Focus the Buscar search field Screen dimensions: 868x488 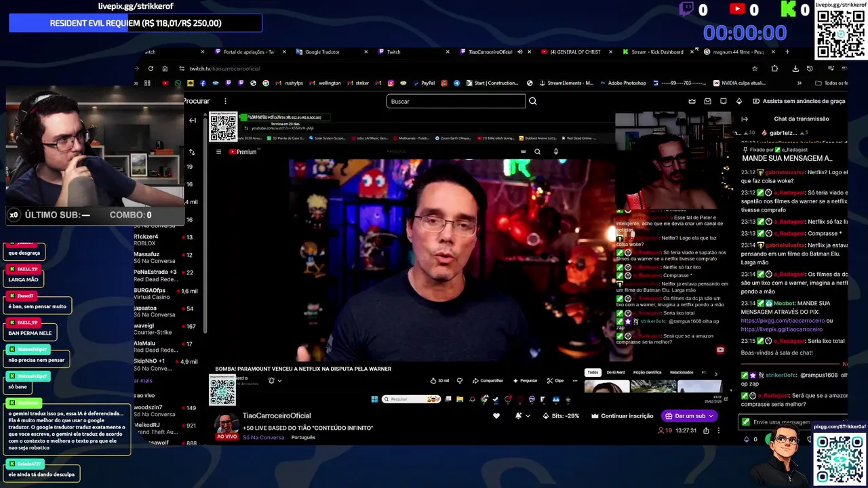coord(456,101)
